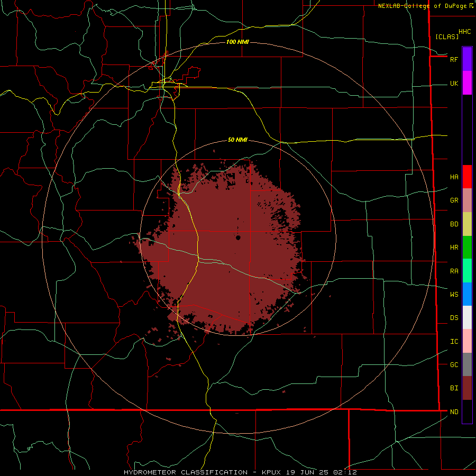
Task: Click the '50 NMI' range ring label
Action: pos(237,140)
